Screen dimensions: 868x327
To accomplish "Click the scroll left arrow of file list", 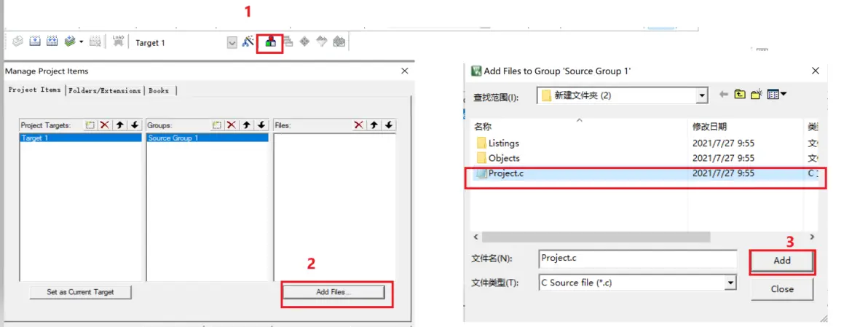I will (476, 237).
